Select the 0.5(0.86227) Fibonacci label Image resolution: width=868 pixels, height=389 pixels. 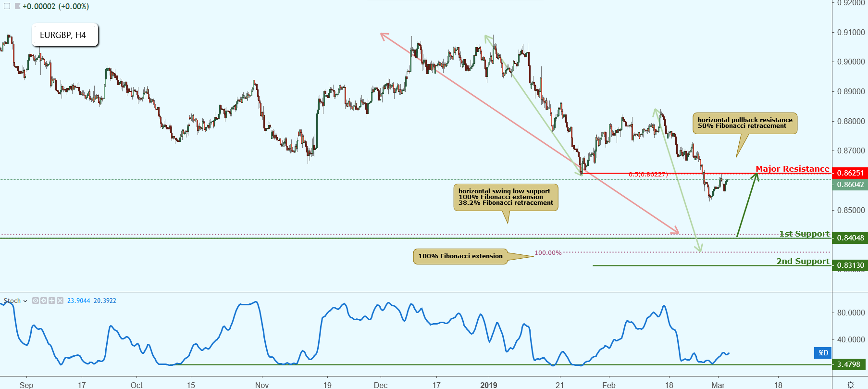(648, 175)
